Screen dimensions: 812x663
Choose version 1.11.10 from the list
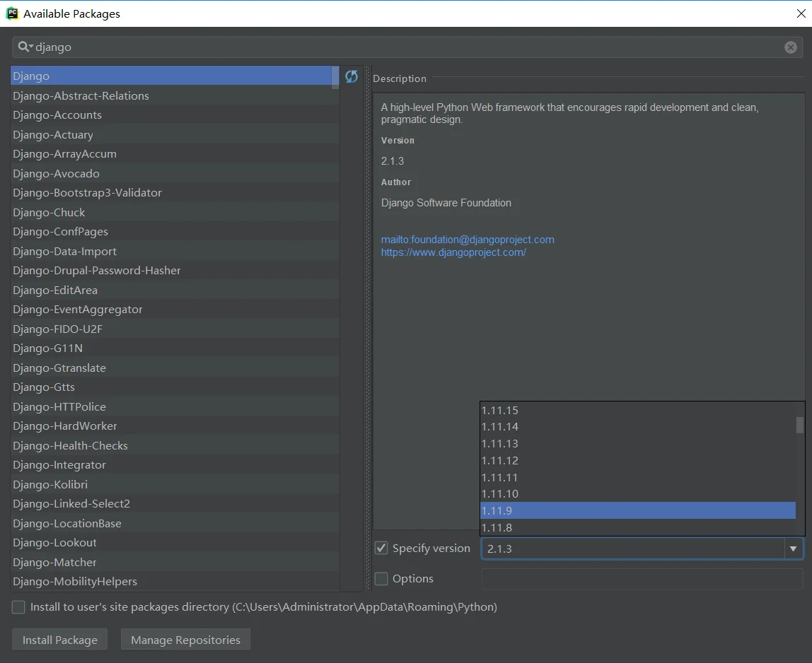click(x=637, y=494)
